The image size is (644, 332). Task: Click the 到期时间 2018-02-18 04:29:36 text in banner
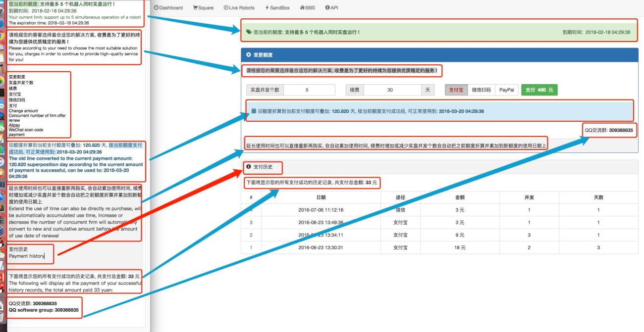tap(596, 32)
